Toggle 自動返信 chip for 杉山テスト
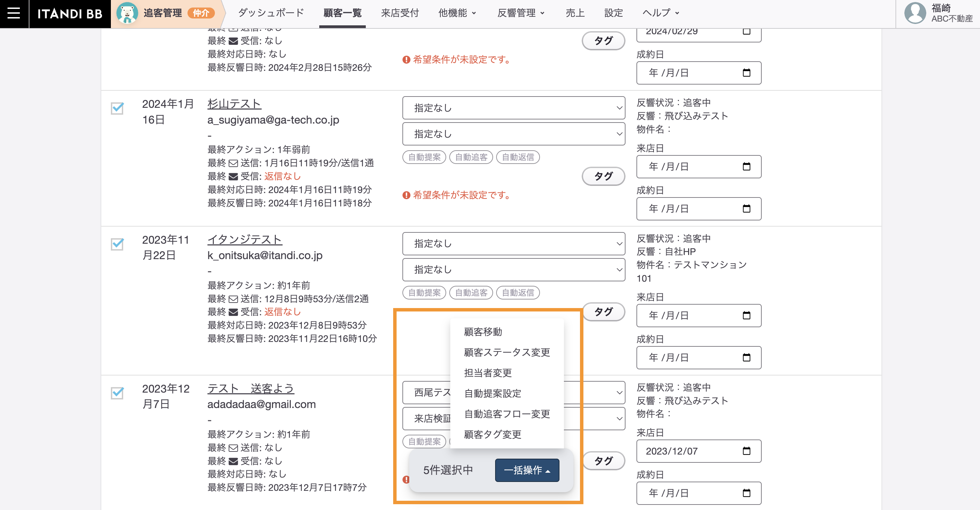Image resolution: width=980 pixels, height=510 pixels. point(518,157)
